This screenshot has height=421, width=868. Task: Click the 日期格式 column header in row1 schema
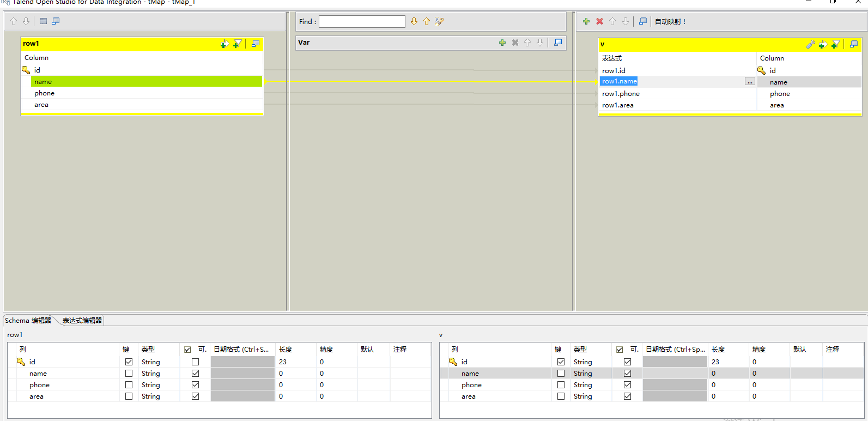[x=243, y=350]
